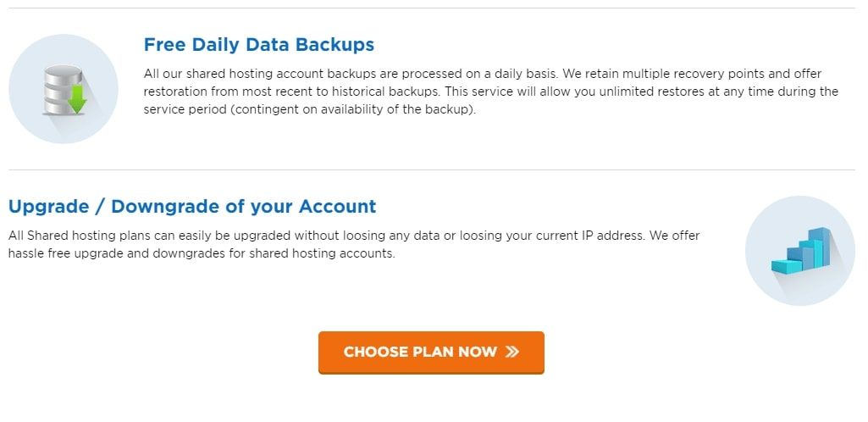The width and height of the screenshot is (868, 422).
Task: Select the Upgrade / Downgrade of your Account heading
Action: 192,206
